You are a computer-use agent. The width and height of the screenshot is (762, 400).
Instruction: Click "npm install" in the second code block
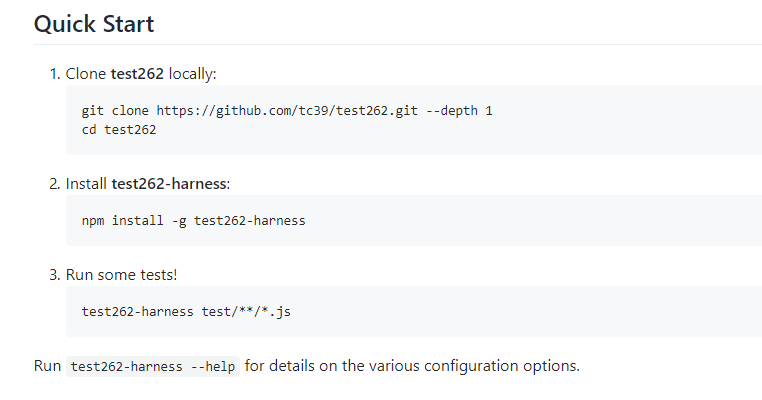tap(118, 220)
